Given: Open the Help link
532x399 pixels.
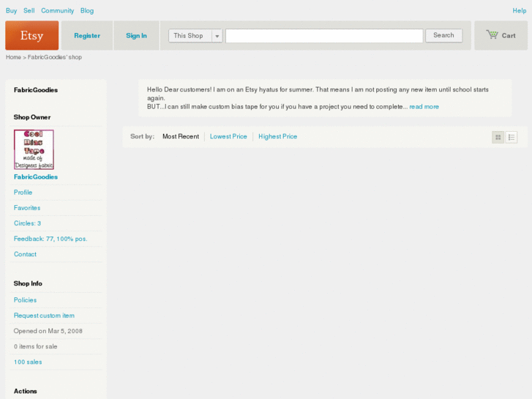Looking at the screenshot, I should click(x=519, y=10).
